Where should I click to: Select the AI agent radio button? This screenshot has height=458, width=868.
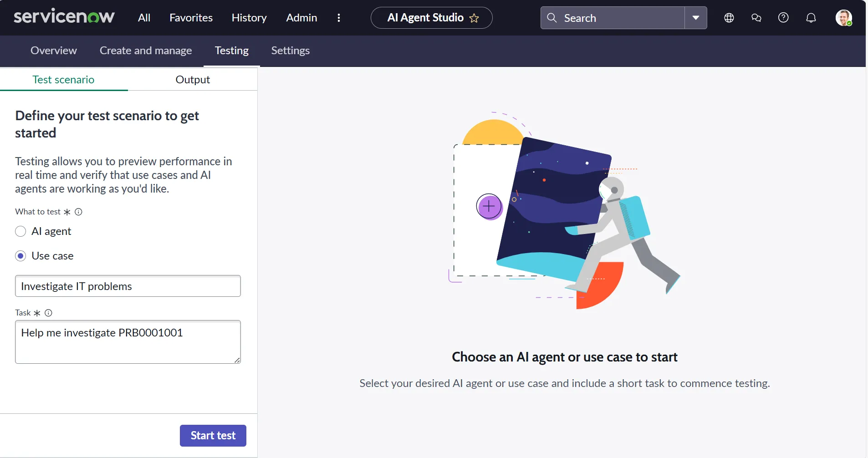click(x=20, y=231)
